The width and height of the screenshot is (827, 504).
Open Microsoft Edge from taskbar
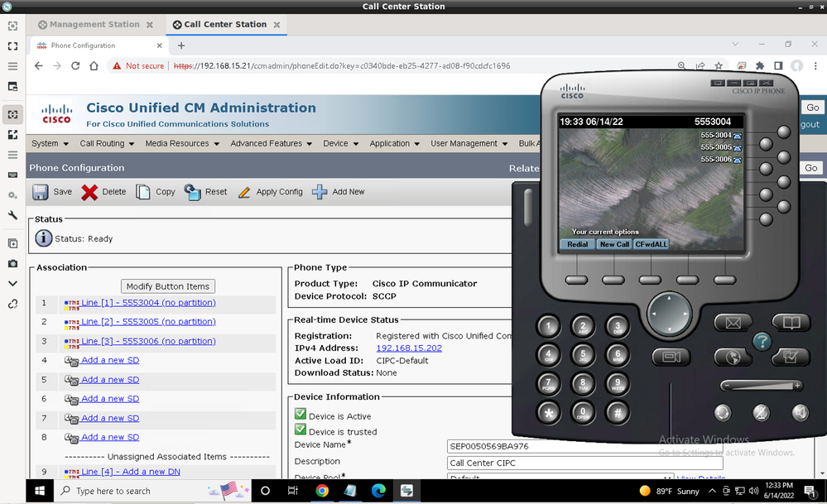tap(378, 491)
